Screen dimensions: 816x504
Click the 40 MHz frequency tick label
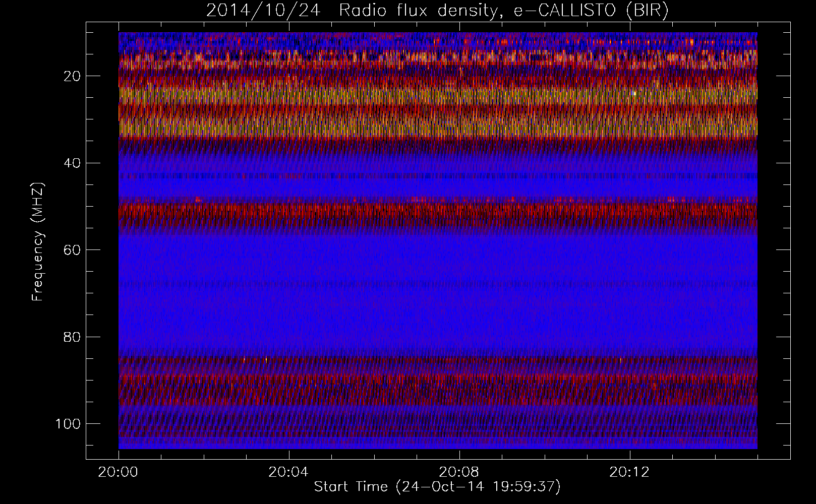coord(72,163)
